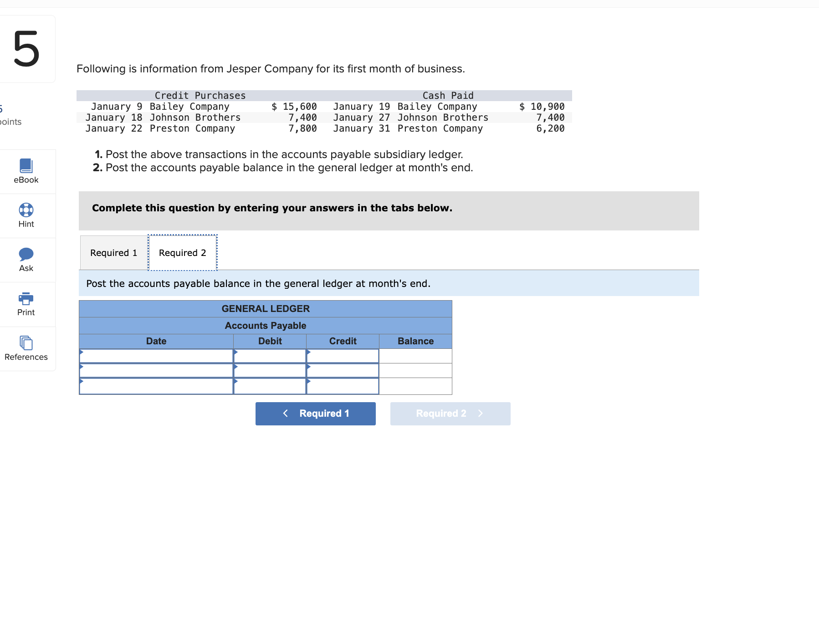Click the Print printer icon
Image resolution: width=819 pixels, height=644 pixels.
coord(26,298)
